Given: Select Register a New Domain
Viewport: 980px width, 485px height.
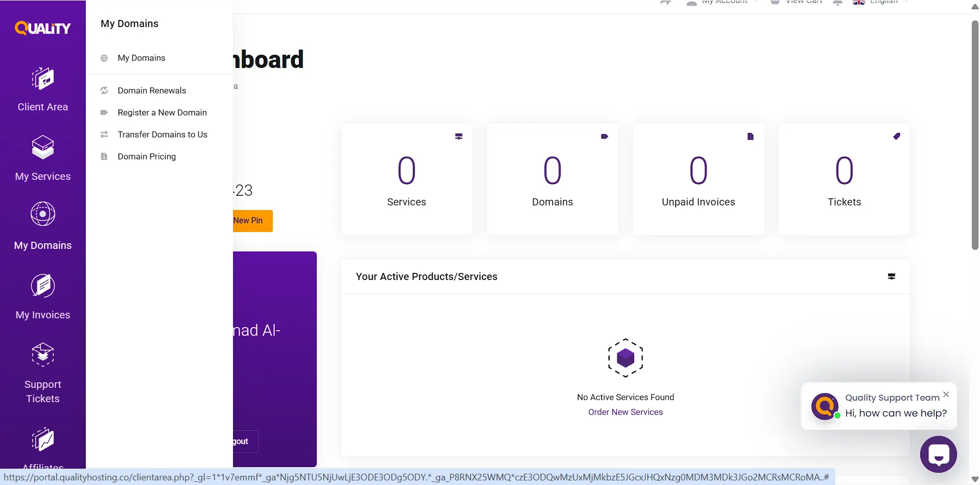Looking at the screenshot, I should [162, 112].
